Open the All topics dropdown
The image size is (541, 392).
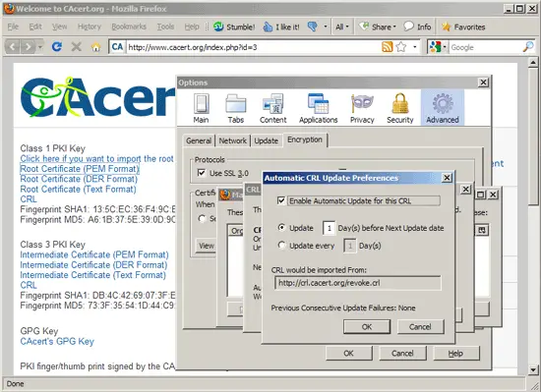[342, 27]
